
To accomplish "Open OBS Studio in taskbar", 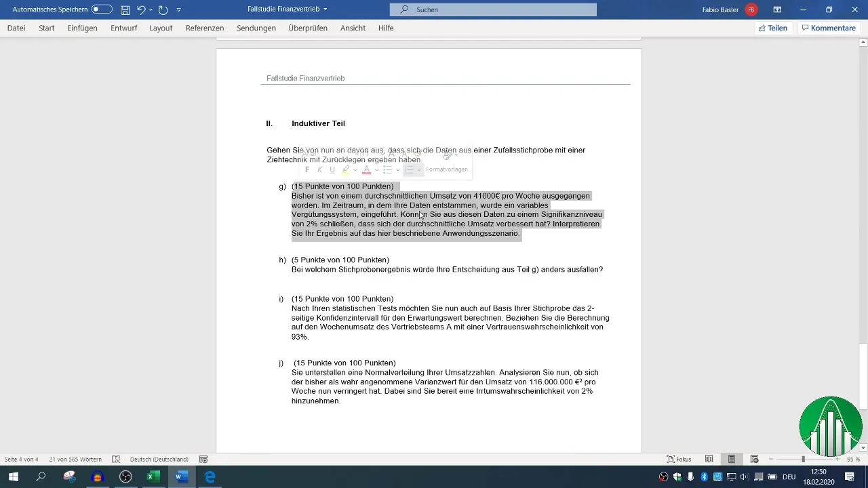I will 125,476.
